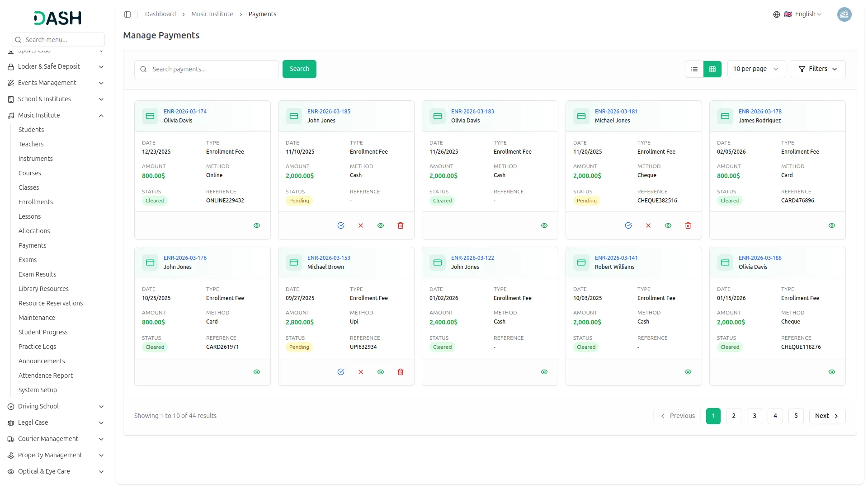
Task: Switch to list view layout
Action: (694, 69)
